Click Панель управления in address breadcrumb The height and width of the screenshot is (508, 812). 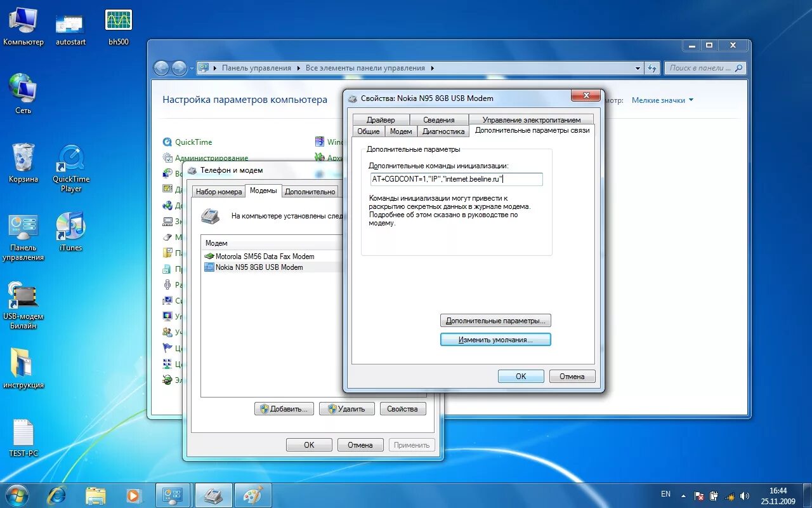tap(256, 68)
